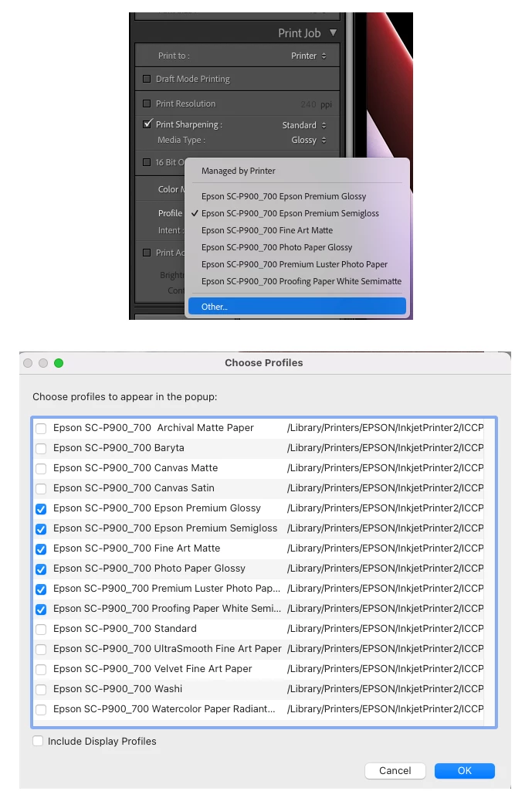Check the Washi profile checkbox
The width and height of the screenshot is (532, 798).
(x=41, y=690)
